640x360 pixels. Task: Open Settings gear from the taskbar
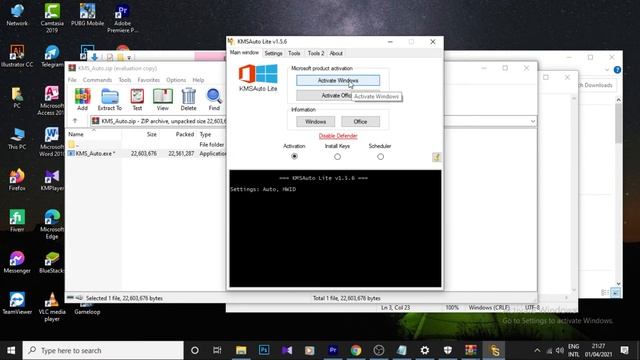point(425,350)
